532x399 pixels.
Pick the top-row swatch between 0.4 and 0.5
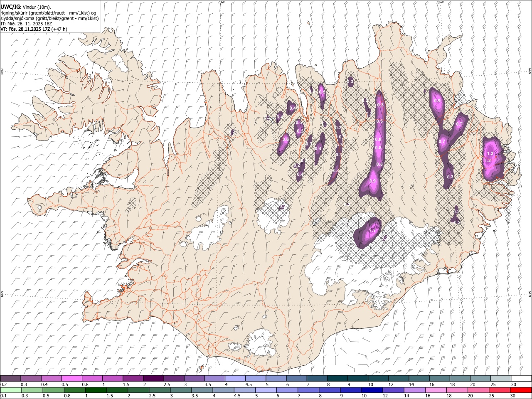tap(51, 379)
